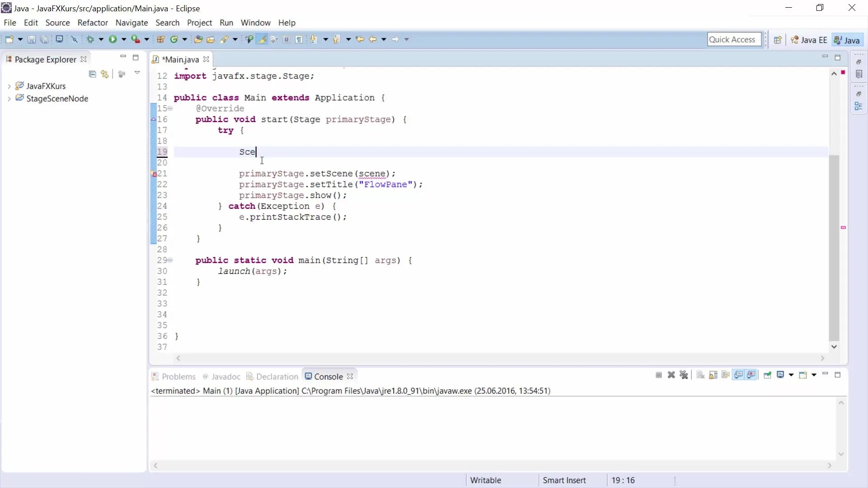Open the Project menu
The width and height of the screenshot is (868, 488).
coord(199,23)
